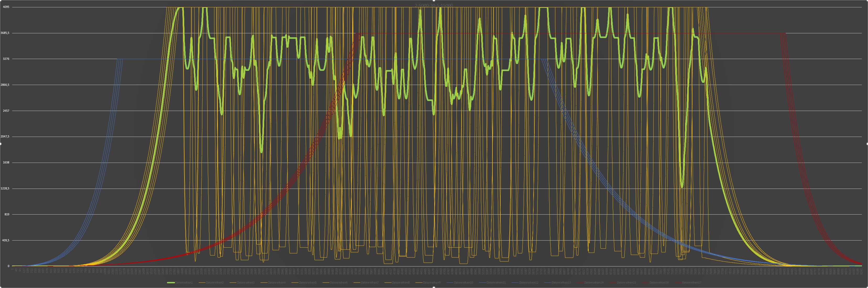868x288 pixels.
Task: Click the Datenreihen17 legend entry
Action: tap(692, 282)
